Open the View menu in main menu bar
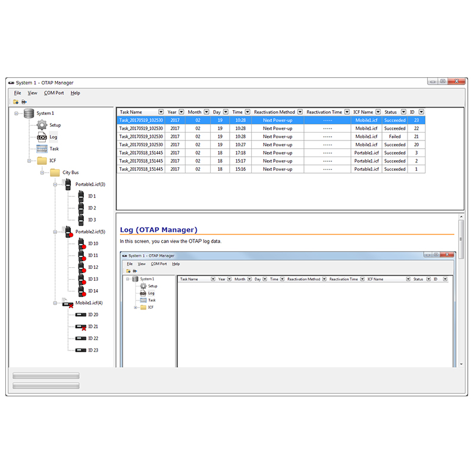Image resolution: width=476 pixels, height=476 pixels. [x=32, y=93]
